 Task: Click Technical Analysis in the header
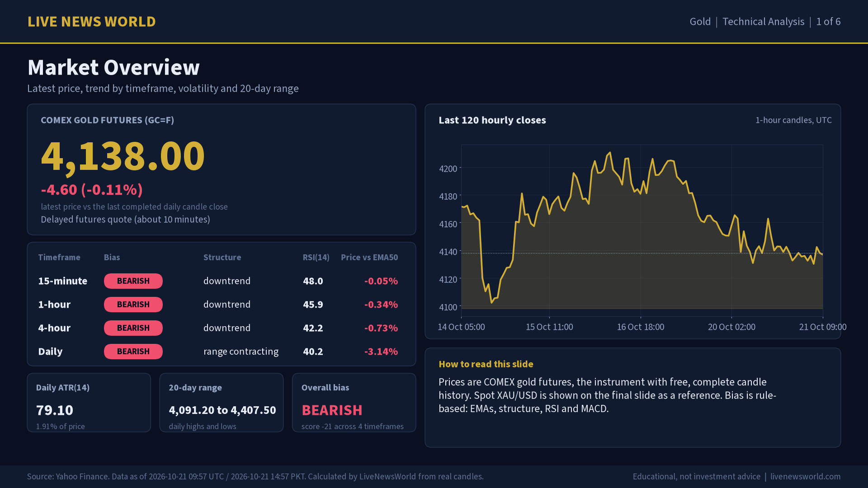point(763,22)
